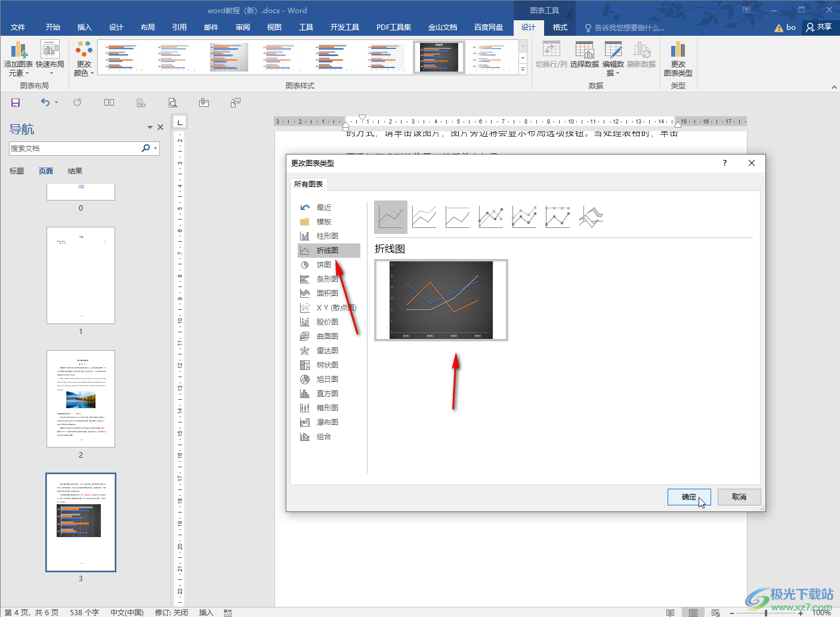
Task: Expand the chart styles gallery
Action: [x=523, y=70]
